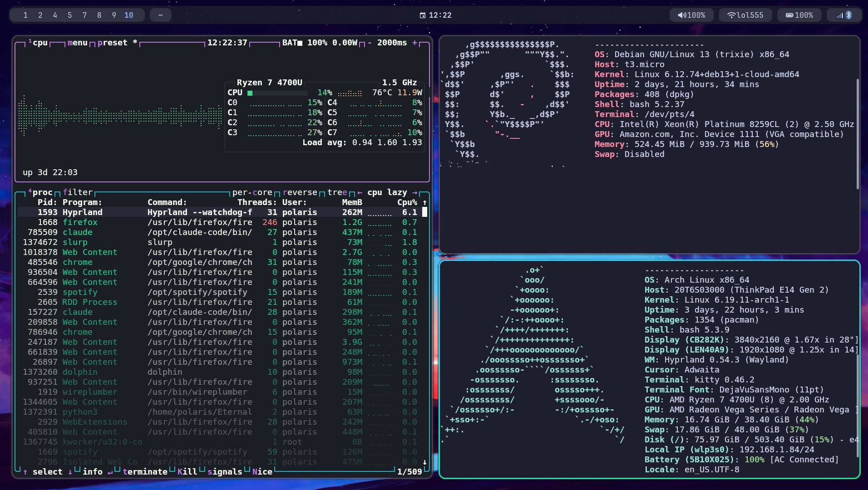The width and height of the screenshot is (868, 490).
Task: Click select up arrow in btop footer
Action: pos(25,472)
